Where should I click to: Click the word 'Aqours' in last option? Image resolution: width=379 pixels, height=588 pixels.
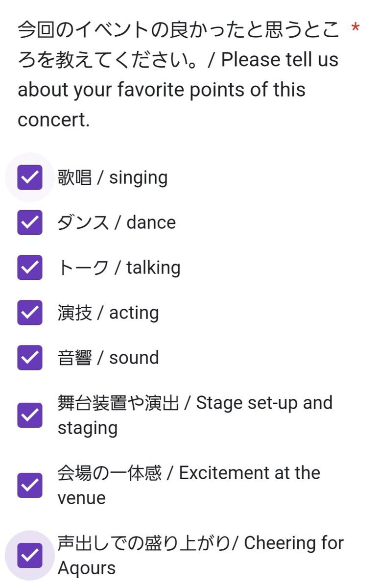87,568
